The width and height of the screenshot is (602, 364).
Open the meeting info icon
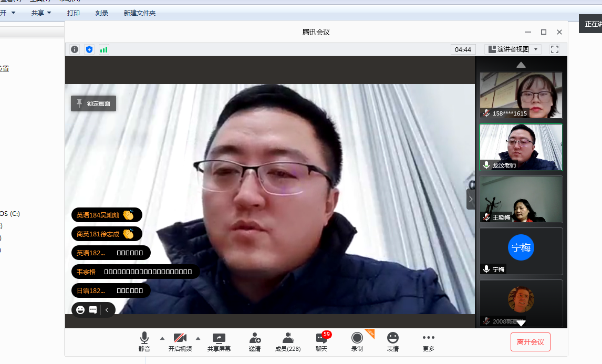75,49
